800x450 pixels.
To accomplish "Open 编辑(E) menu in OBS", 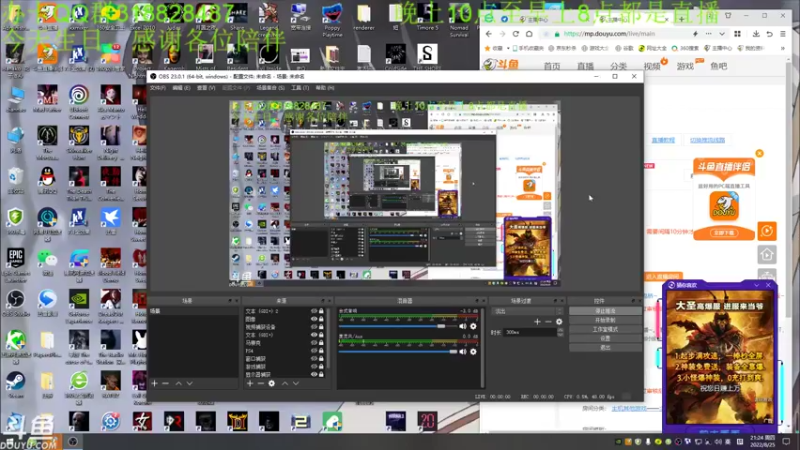I will tap(181, 88).
